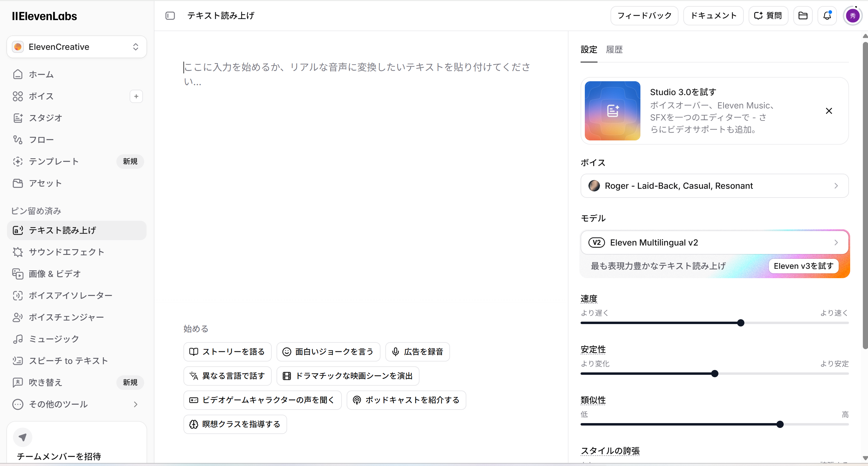The image size is (868, 466).
Task: Click the ドキュメント button
Action: [713, 15]
